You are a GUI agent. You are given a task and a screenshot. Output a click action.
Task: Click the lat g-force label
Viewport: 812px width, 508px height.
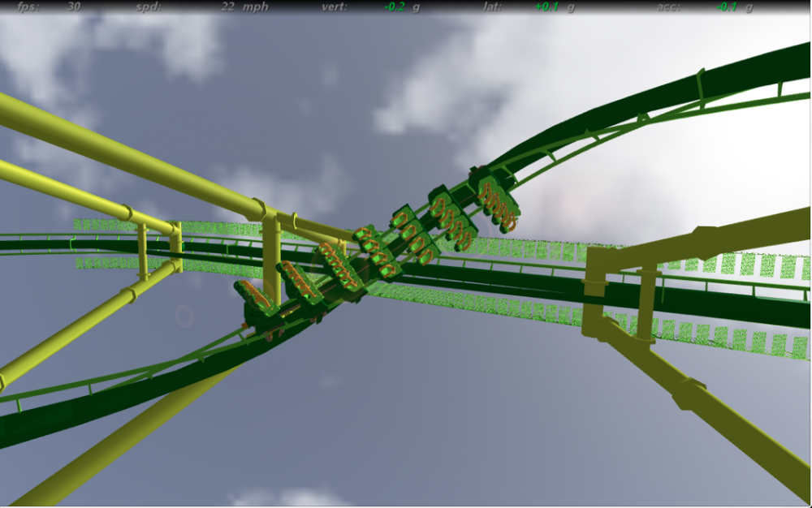pyautogui.click(x=493, y=6)
